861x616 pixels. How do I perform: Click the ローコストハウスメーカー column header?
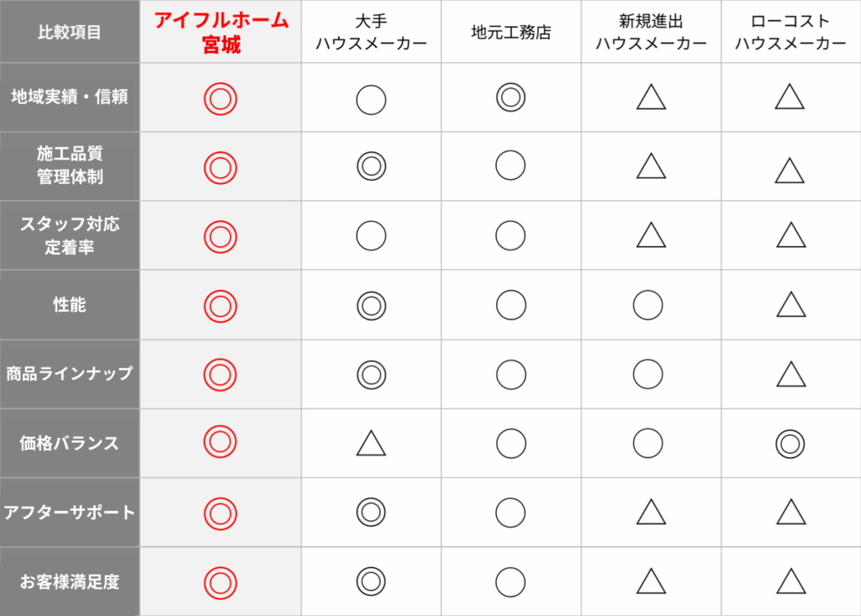coord(790,32)
